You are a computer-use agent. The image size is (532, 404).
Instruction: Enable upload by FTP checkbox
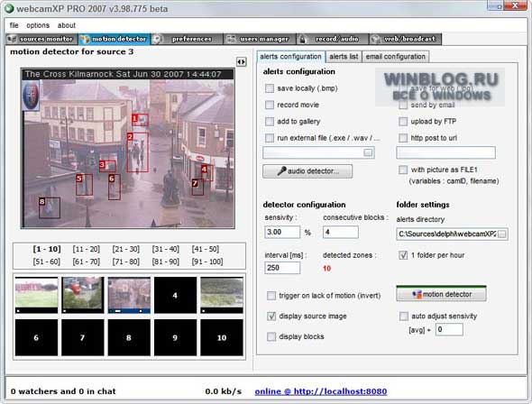pyautogui.click(x=403, y=122)
